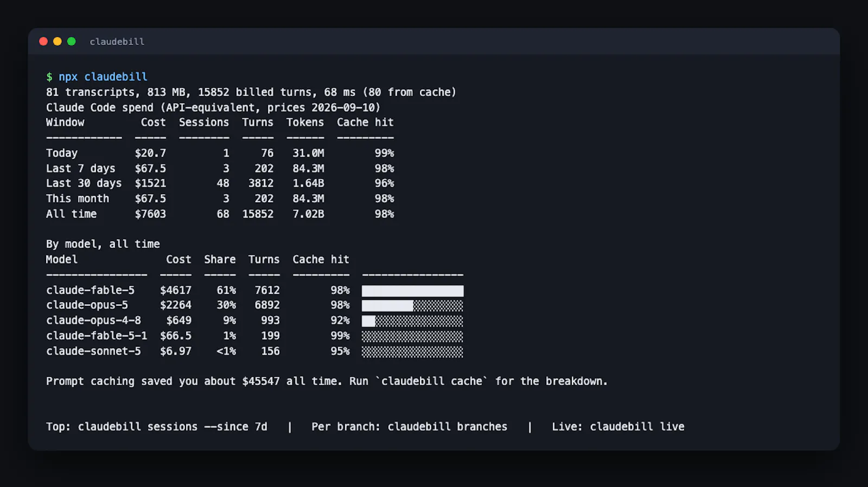Click the 7.02B tokens value
868x487 pixels.
click(309, 214)
